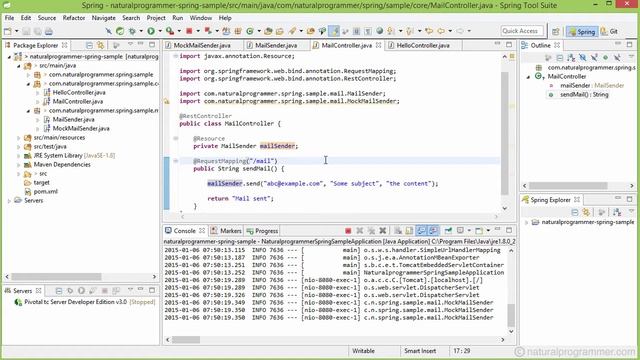Click the Back navigation arrow in toolbar
Screen dimensions: 640x360
tap(441, 31)
